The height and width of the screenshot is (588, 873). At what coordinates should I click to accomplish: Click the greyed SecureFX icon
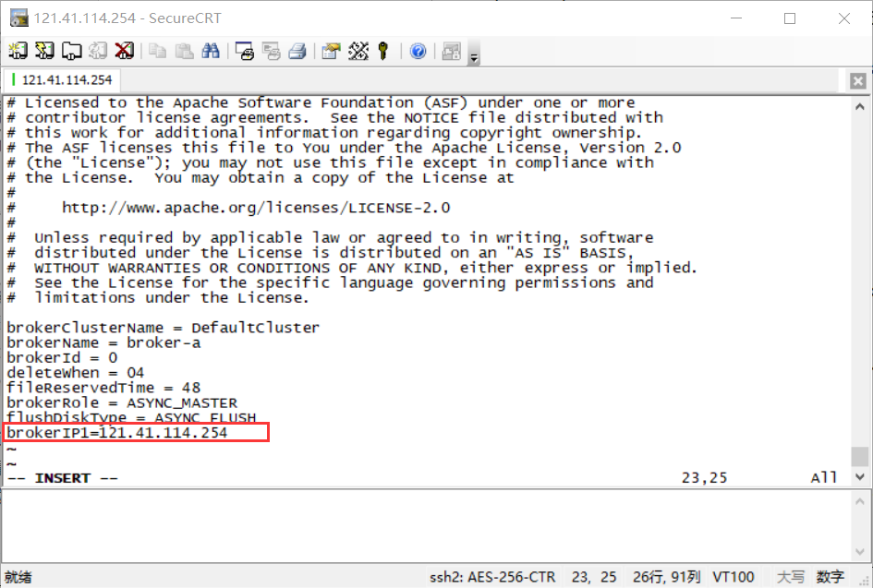click(x=451, y=51)
